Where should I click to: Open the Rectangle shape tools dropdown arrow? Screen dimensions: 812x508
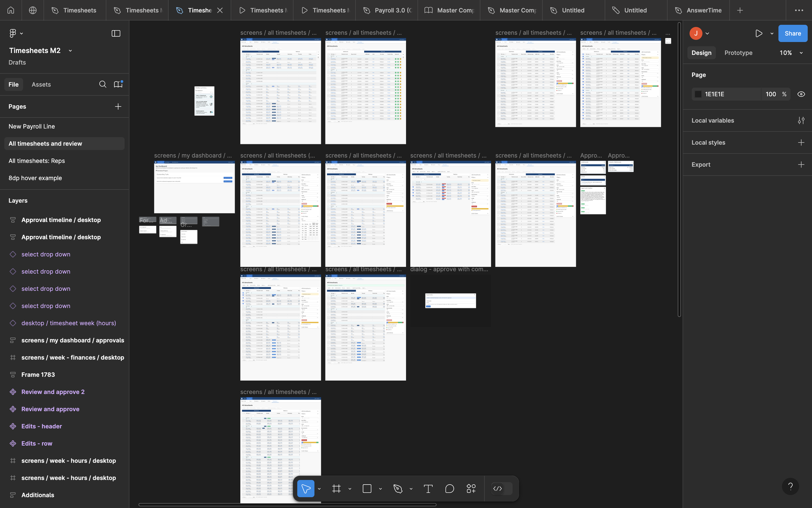click(380, 489)
